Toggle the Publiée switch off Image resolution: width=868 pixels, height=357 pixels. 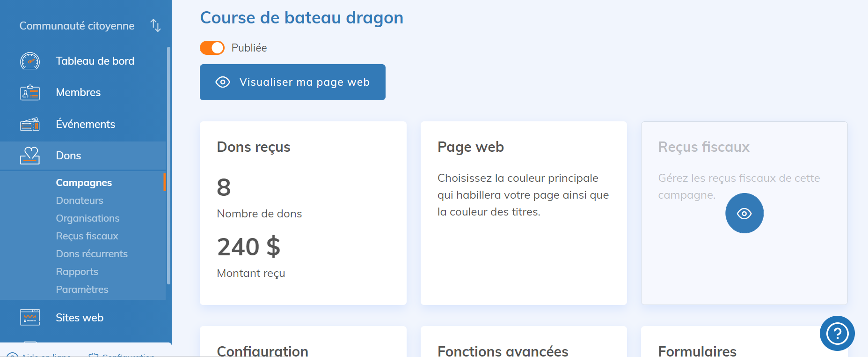212,48
